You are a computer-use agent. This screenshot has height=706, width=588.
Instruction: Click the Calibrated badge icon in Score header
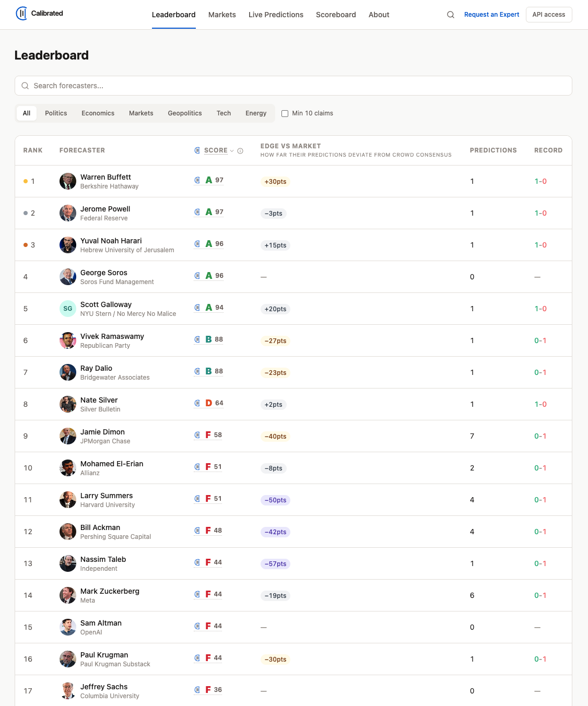click(197, 150)
